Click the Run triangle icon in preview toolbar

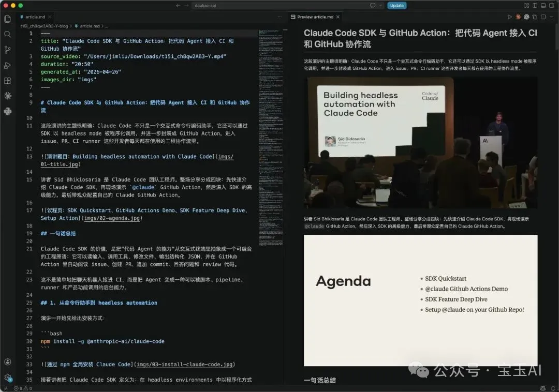point(510,17)
